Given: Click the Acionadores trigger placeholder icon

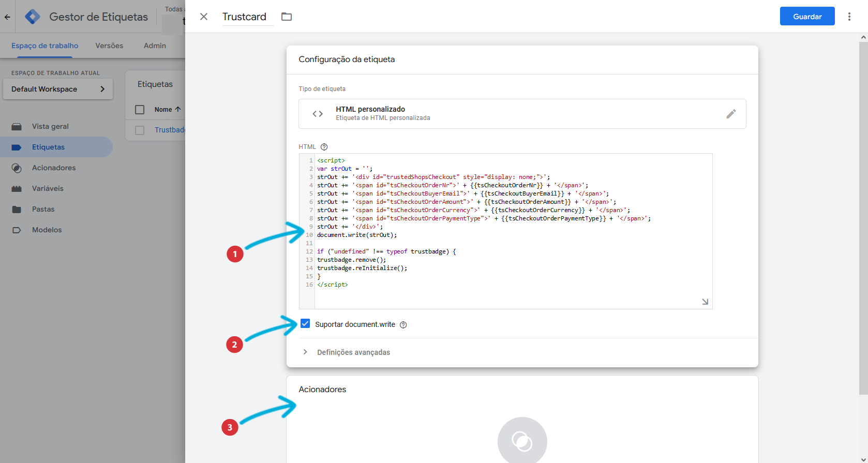Looking at the screenshot, I should coord(522,441).
